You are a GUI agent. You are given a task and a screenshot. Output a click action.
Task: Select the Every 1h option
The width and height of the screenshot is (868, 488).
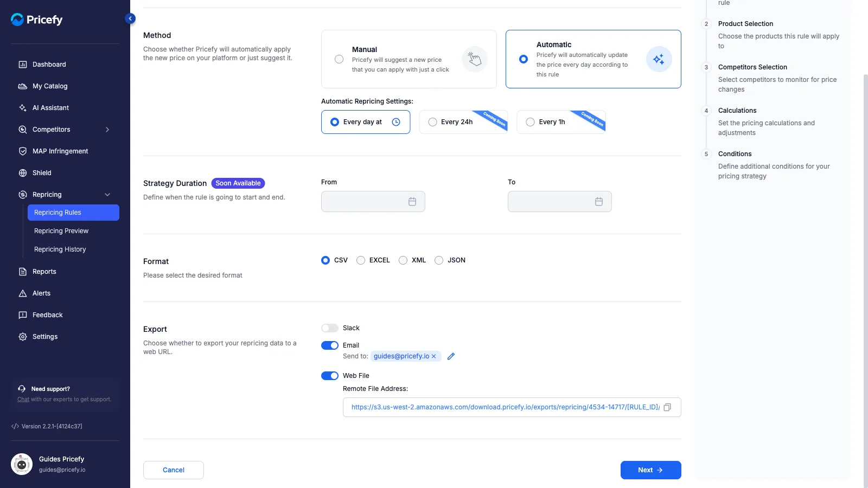[x=561, y=122]
